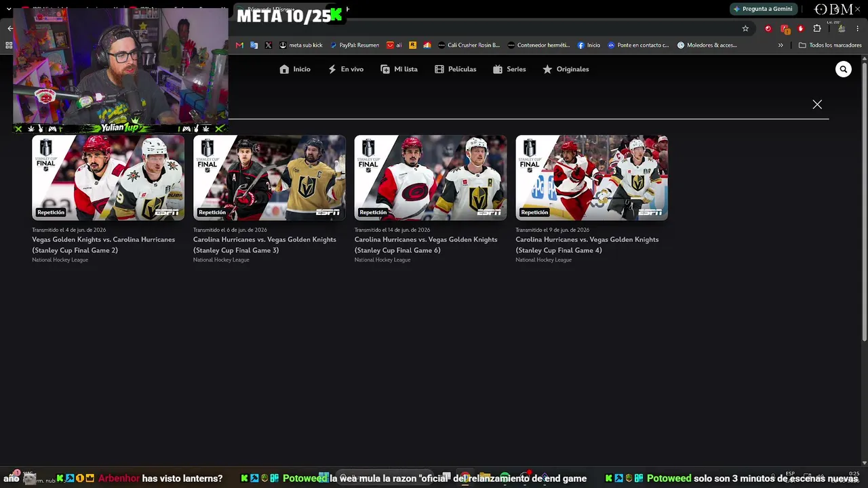Click the Game 2 title link
Viewport: 868px width, 488px height.
click(x=103, y=245)
